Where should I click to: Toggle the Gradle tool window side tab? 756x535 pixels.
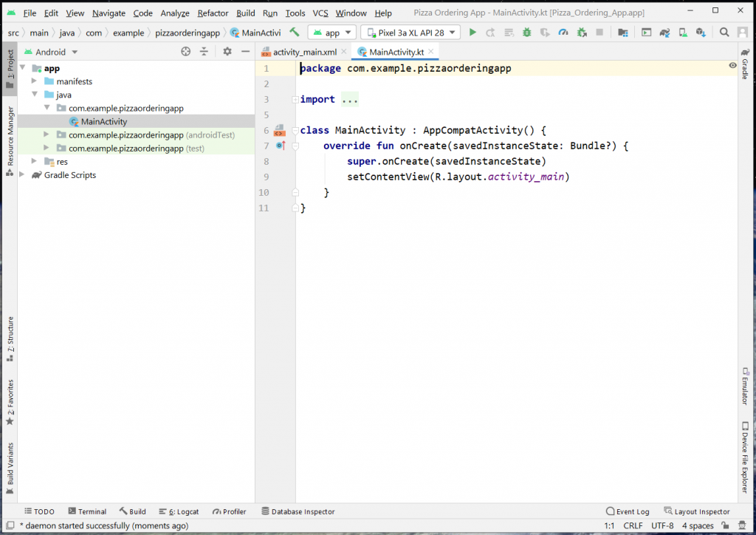coord(745,64)
